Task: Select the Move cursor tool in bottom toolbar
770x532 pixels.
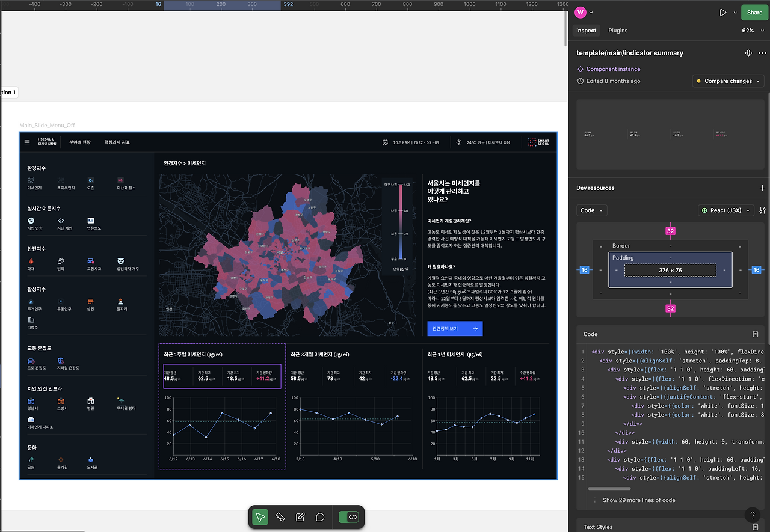Action: click(260, 517)
